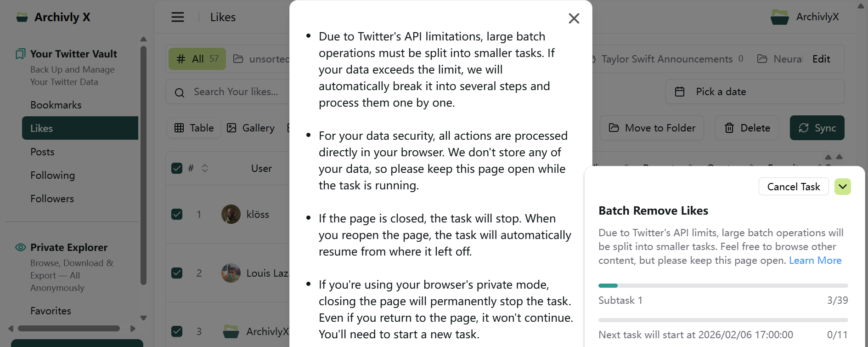The image size is (868, 347).
Task: Click the Subtask 1 progress bar
Action: pyautogui.click(x=722, y=286)
